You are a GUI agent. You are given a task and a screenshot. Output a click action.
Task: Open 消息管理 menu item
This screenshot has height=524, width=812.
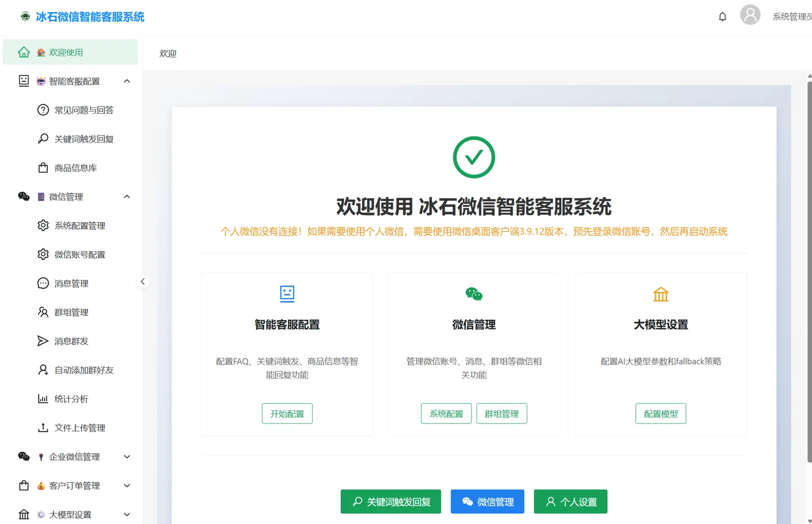coord(71,284)
